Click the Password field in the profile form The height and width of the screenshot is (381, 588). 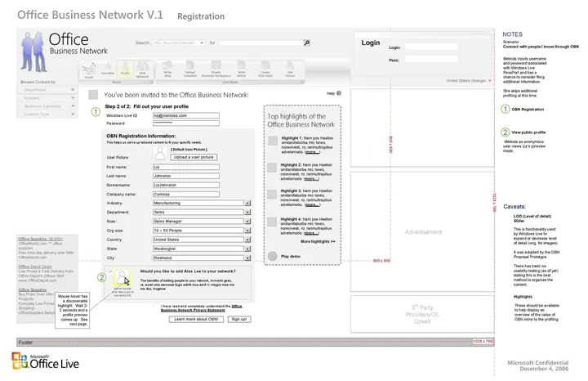[186, 123]
